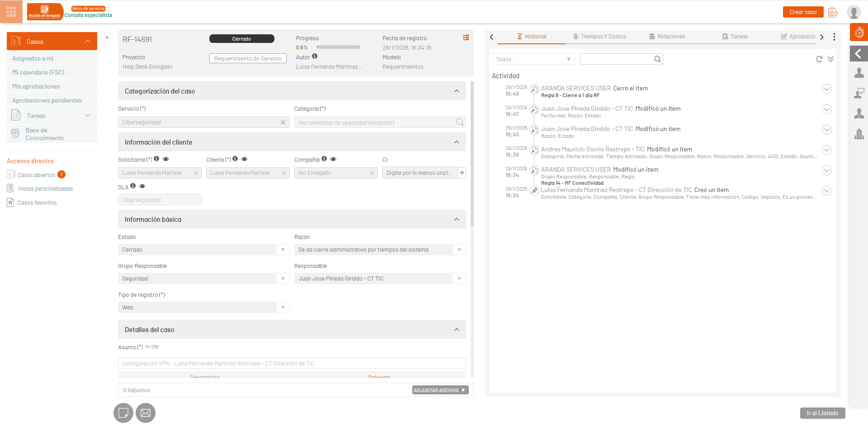This screenshot has width=868, height=426.
Task: Collapse the Casos sidebar menu
Action: pyautogui.click(x=88, y=42)
